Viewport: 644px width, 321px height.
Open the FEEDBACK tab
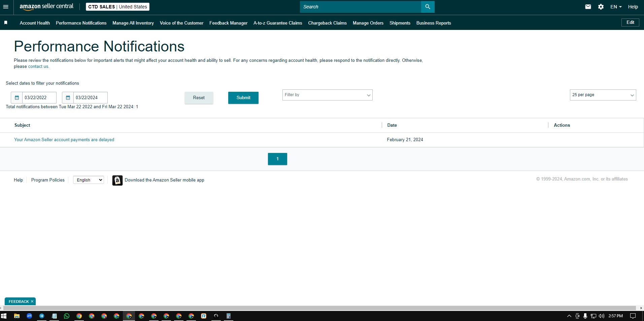point(19,302)
